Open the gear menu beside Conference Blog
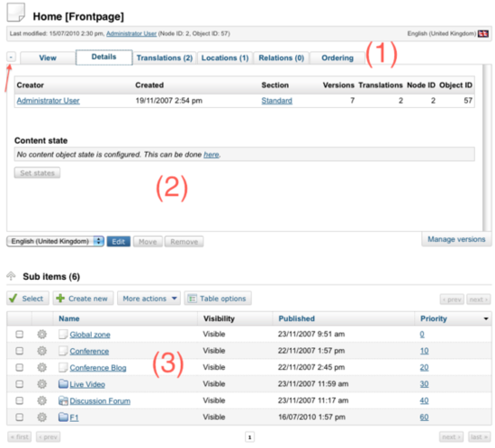Screen dimensions: 495x448 (41, 367)
